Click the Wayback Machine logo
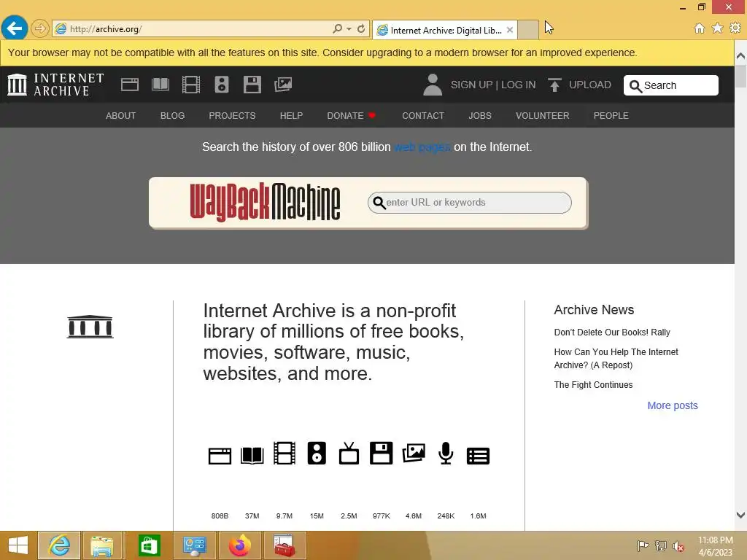The width and height of the screenshot is (747, 560). click(x=265, y=202)
